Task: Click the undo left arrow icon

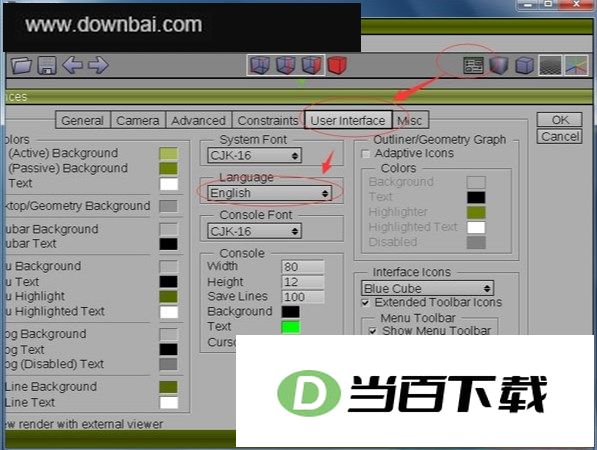Action: (72, 65)
